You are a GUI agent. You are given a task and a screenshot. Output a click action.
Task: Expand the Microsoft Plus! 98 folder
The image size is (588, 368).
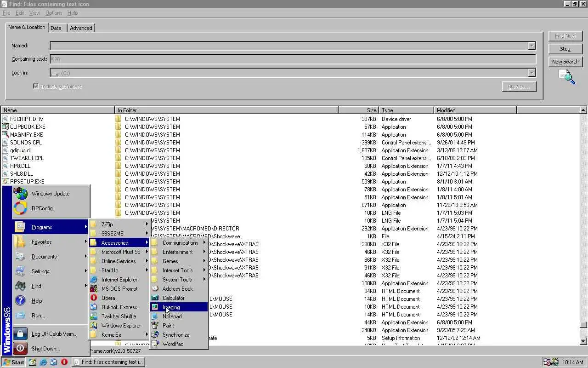click(x=119, y=252)
